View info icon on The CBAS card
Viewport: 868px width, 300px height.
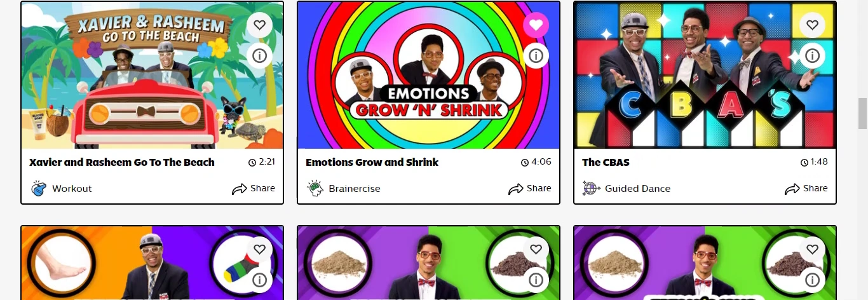pyautogui.click(x=812, y=56)
